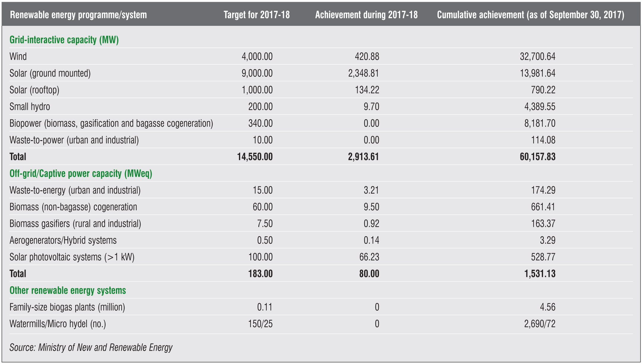
Task: Select the off-grid total 1,531.13
Action: tap(539, 273)
